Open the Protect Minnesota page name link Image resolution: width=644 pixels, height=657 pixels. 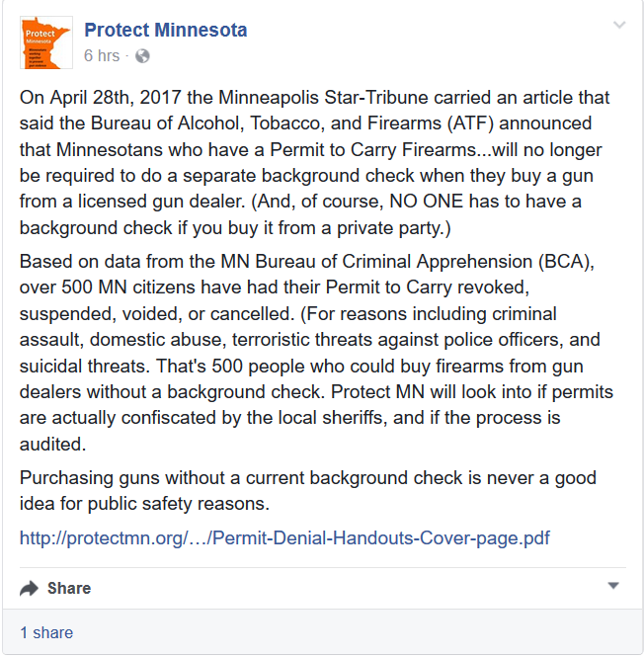coord(166,31)
